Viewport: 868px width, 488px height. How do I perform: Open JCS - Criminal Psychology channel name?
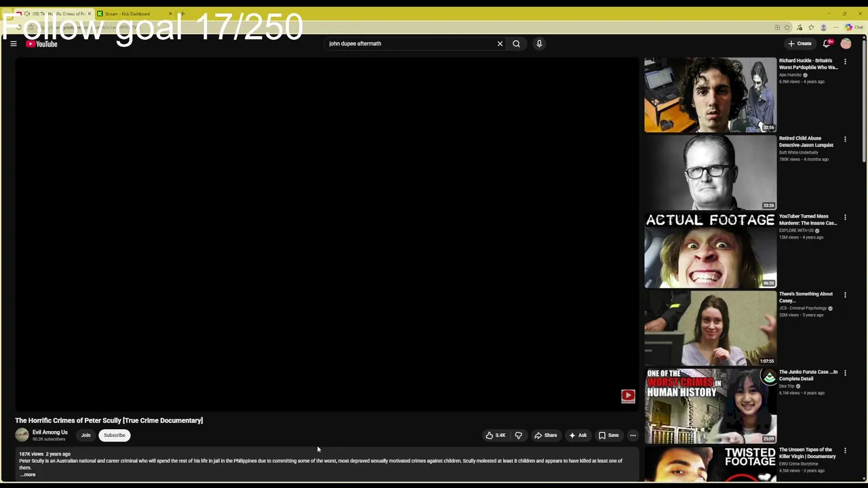[x=802, y=308]
